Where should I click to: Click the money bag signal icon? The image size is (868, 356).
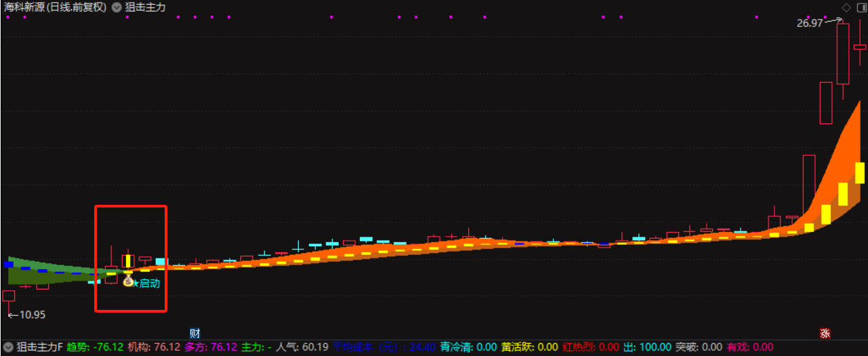point(127,279)
